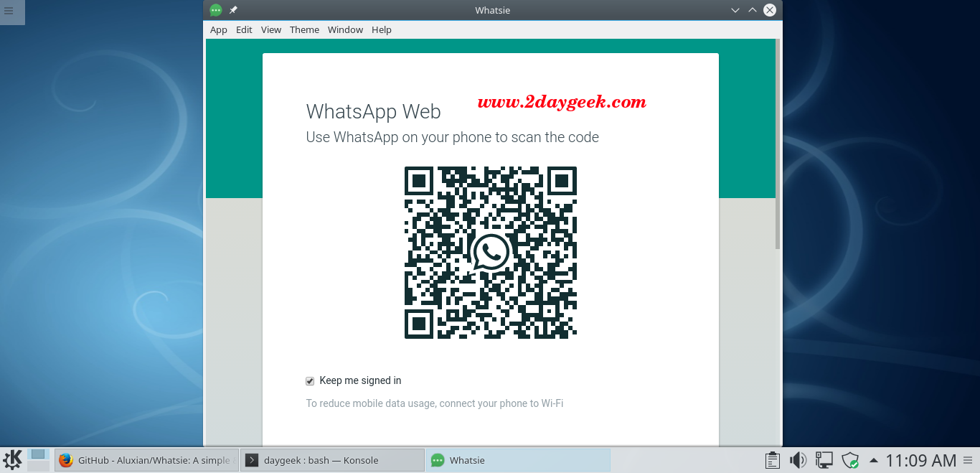Open the clipboard tray icon
Screen dimensions: 980x473
pyautogui.click(x=773, y=460)
